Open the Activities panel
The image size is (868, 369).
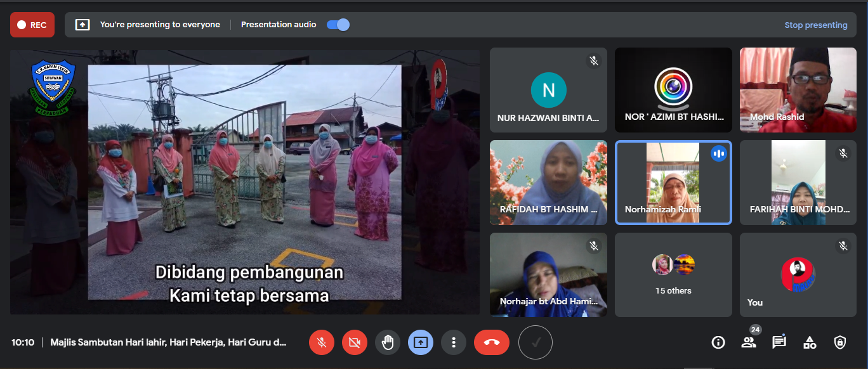[809, 342]
